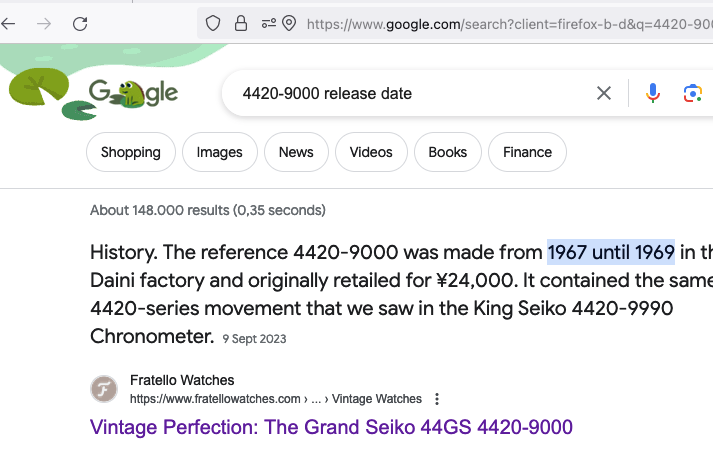This screenshot has height=449, width=713.
Task: Start voice search with microphone
Action: (x=653, y=93)
